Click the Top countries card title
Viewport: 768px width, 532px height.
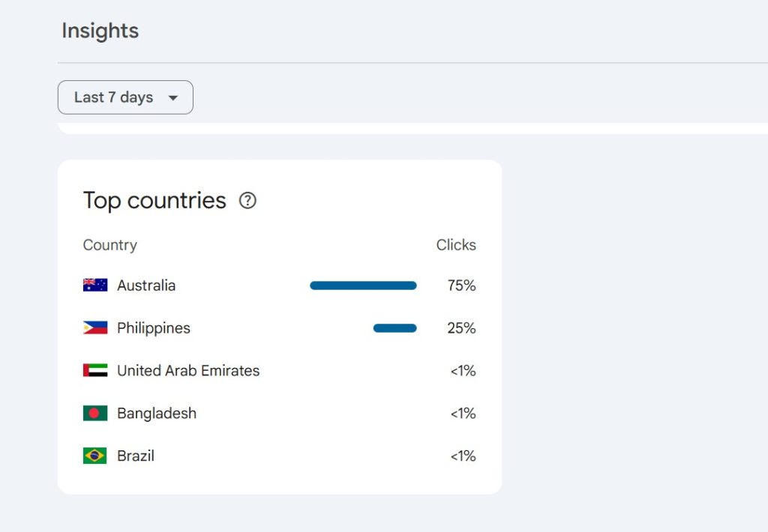[x=154, y=201]
